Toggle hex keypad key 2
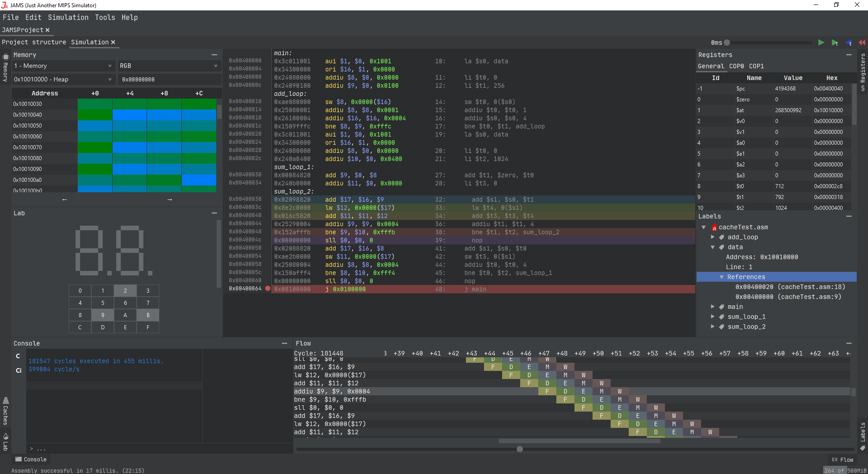The image size is (868, 474). click(125, 290)
